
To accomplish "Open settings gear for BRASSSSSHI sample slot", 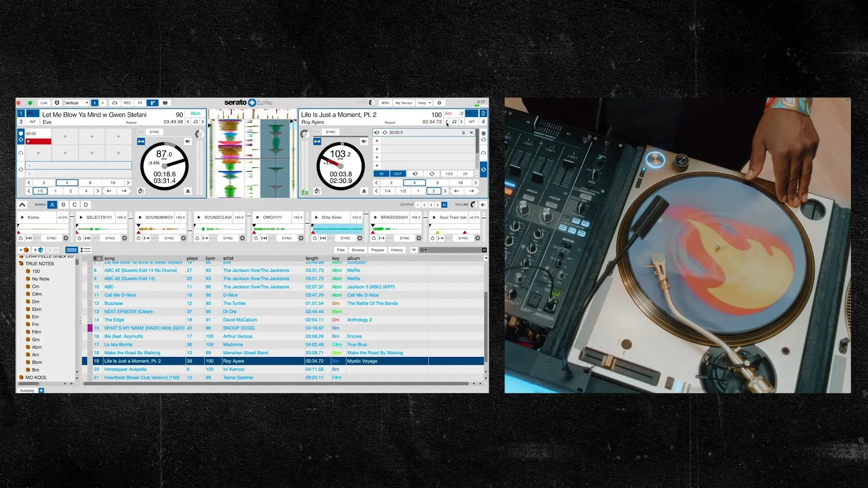I will (419, 238).
